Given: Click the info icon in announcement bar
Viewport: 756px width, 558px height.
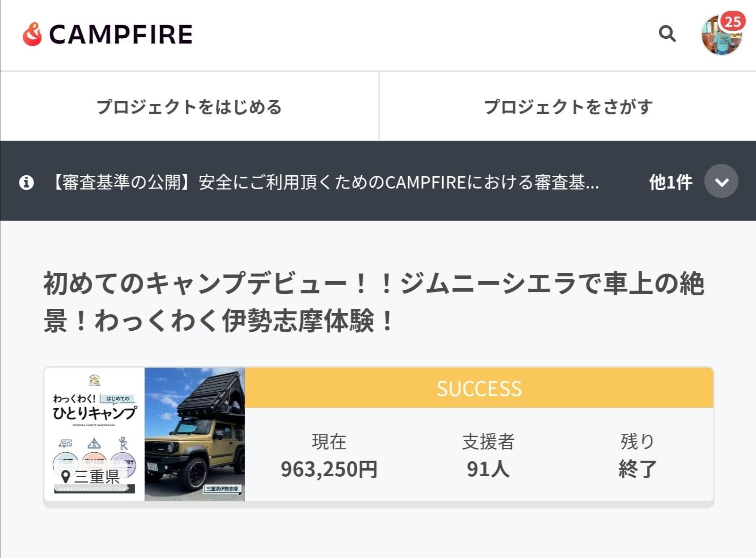Looking at the screenshot, I should pos(26,182).
